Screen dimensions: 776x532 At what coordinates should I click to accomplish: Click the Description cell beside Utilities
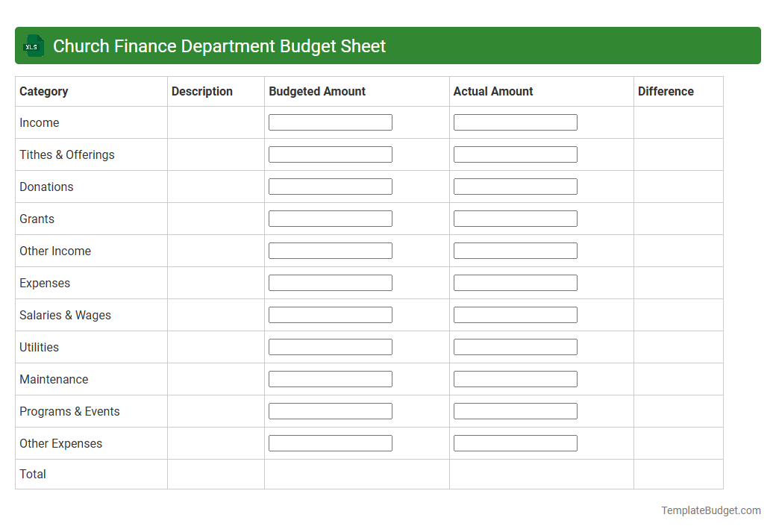pos(215,346)
